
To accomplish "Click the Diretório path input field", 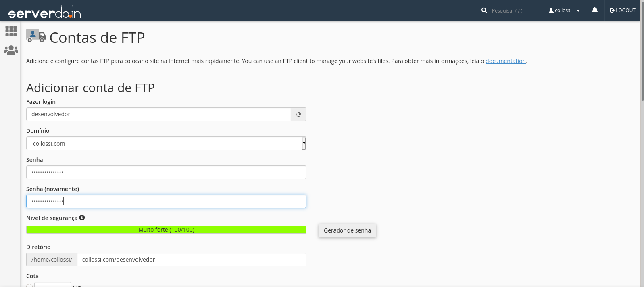I will [192, 260].
